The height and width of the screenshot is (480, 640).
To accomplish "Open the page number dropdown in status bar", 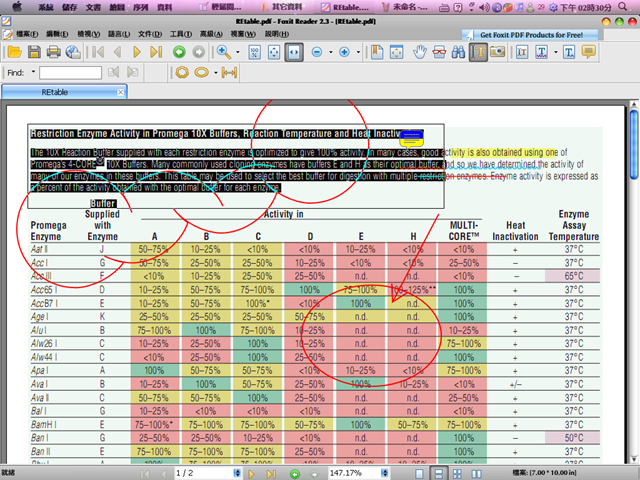I will coord(237,473).
